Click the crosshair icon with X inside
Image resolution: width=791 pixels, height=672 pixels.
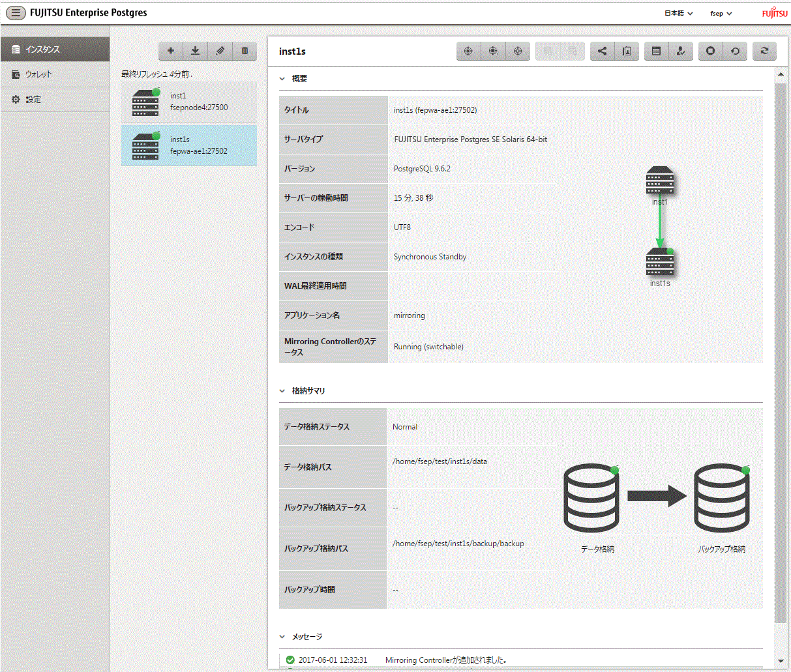[x=468, y=51]
